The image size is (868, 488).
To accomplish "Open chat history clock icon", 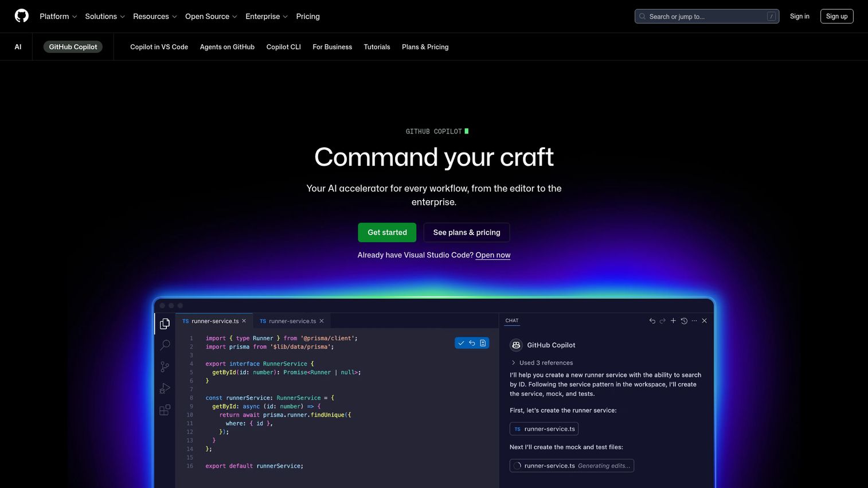I will [684, 321].
